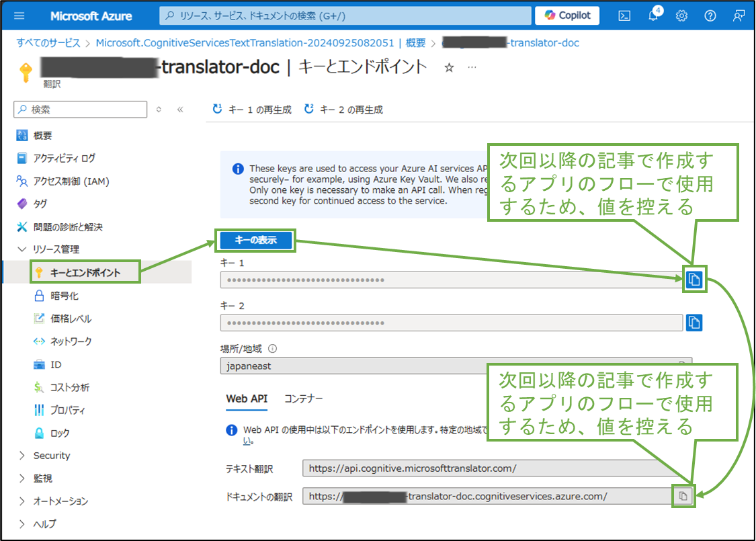Switch to the Web API tab

pos(247,399)
